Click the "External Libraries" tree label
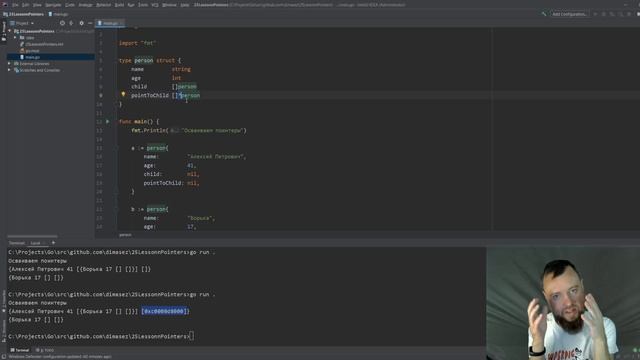The width and height of the screenshot is (640, 360). [x=34, y=64]
